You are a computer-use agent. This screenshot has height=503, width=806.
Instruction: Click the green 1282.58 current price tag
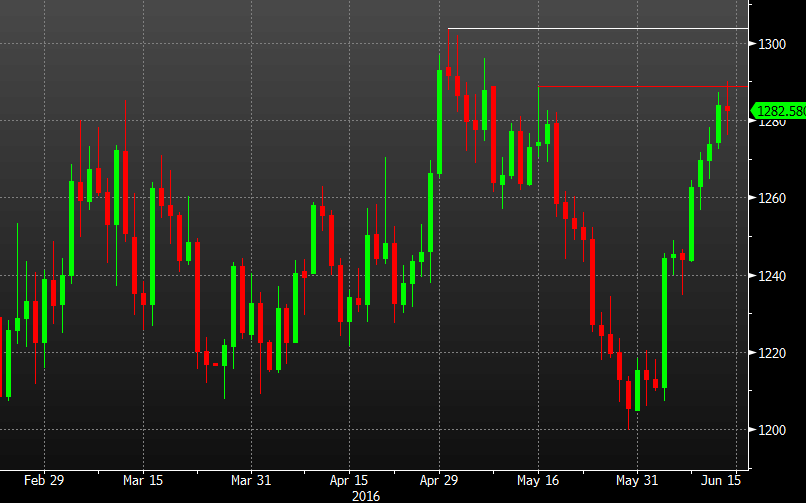click(778, 111)
